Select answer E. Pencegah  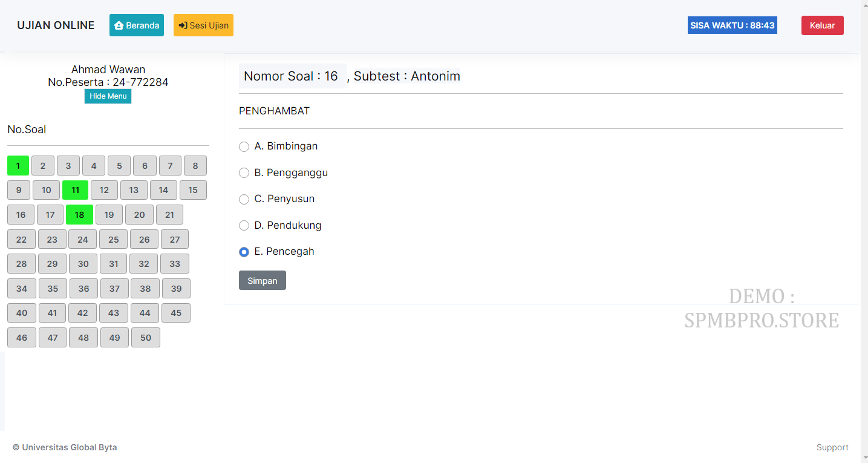[244, 252]
